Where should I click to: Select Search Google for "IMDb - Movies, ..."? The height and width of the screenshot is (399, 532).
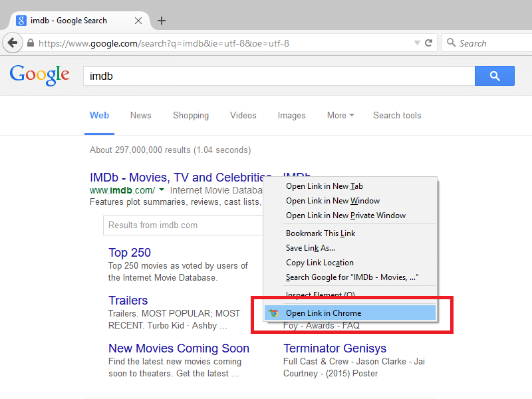[350, 277]
